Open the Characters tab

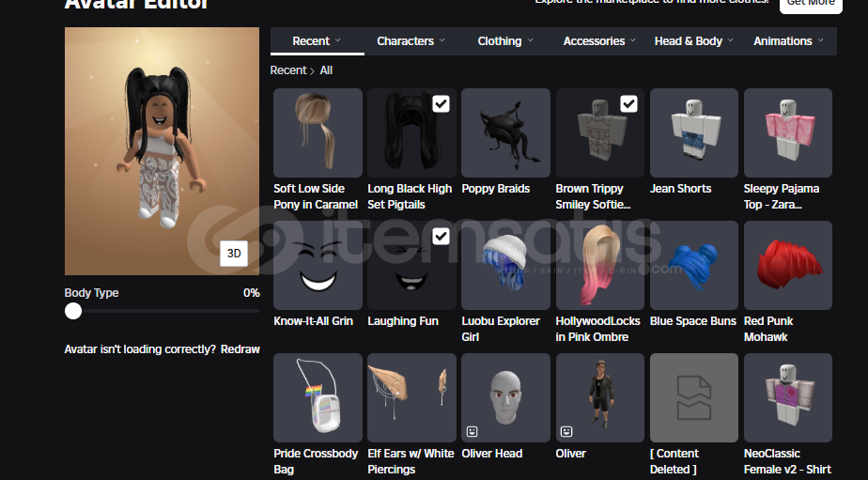pyautogui.click(x=411, y=41)
